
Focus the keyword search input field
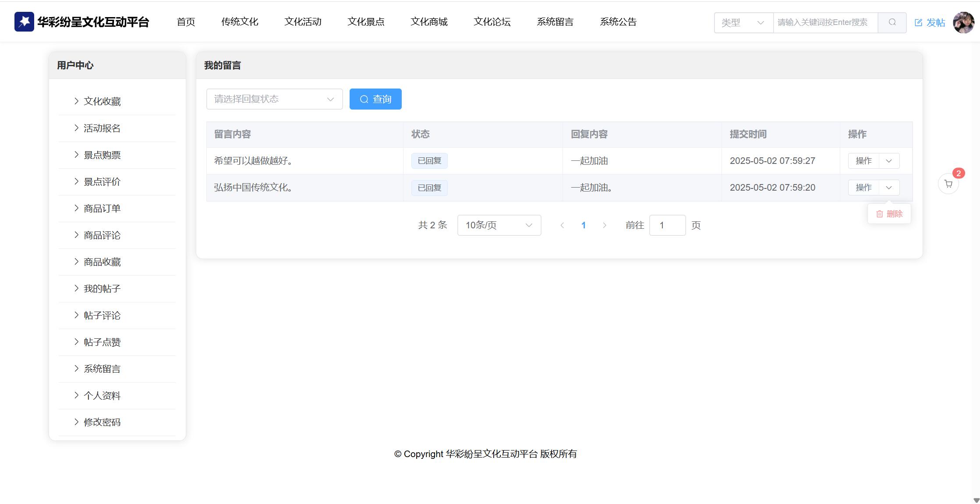[825, 22]
